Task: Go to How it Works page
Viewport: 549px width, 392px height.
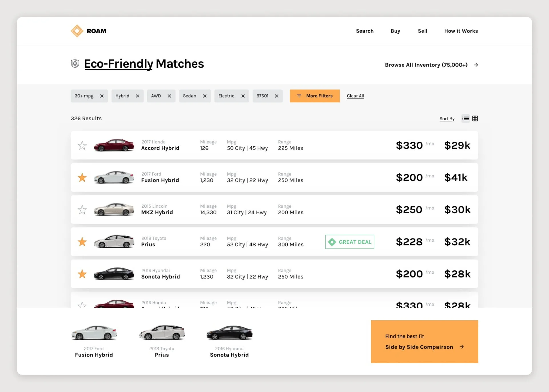Action: (x=461, y=31)
